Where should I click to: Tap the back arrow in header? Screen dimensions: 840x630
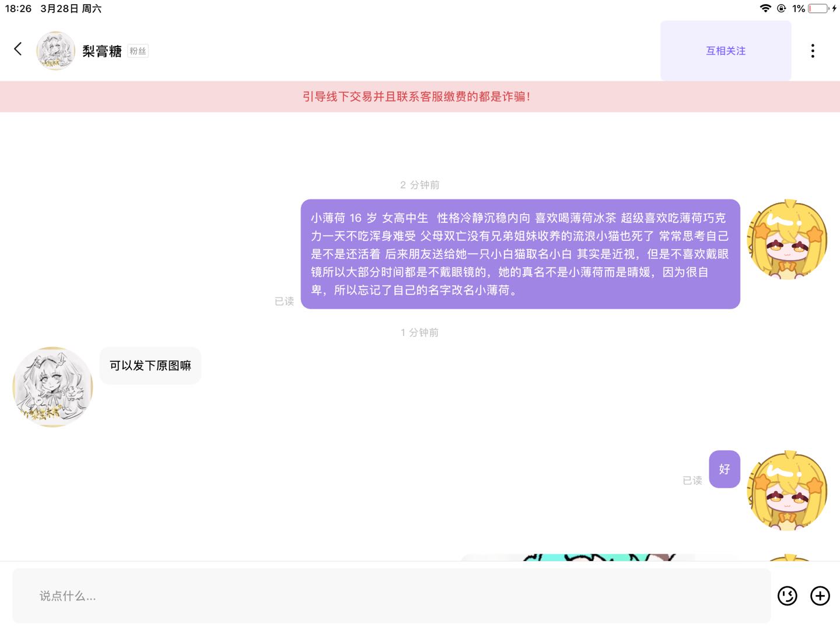click(18, 50)
